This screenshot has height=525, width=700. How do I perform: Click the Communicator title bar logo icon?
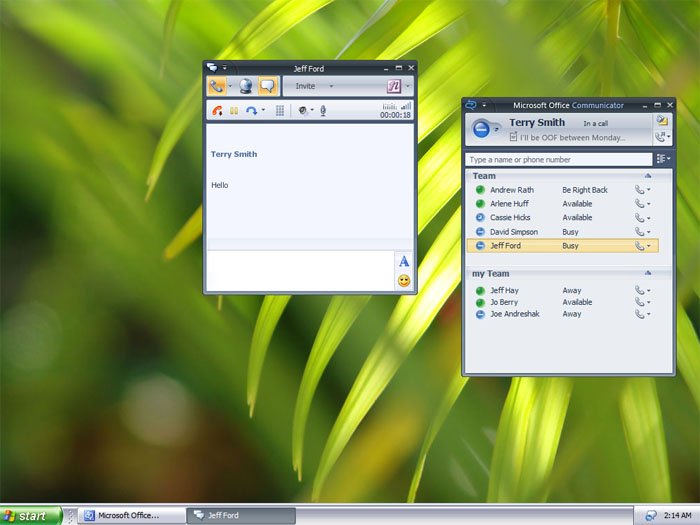(x=471, y=105)
